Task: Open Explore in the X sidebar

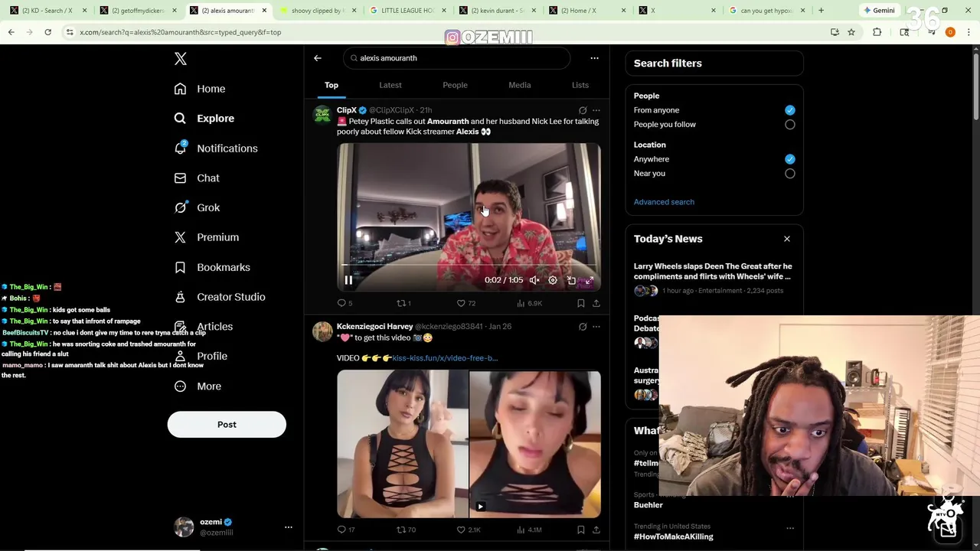Action: click(204, 119)
